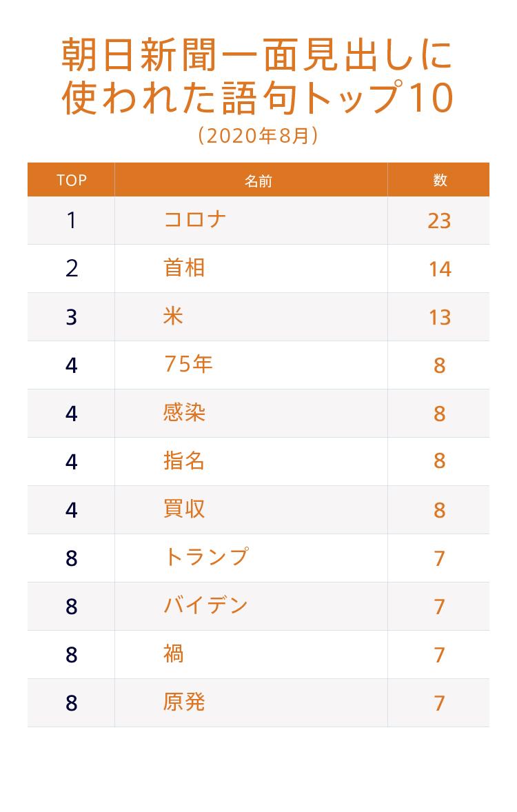Click the "数" column header
This screenshot has height=812, width=517.
tap(440, 181)
